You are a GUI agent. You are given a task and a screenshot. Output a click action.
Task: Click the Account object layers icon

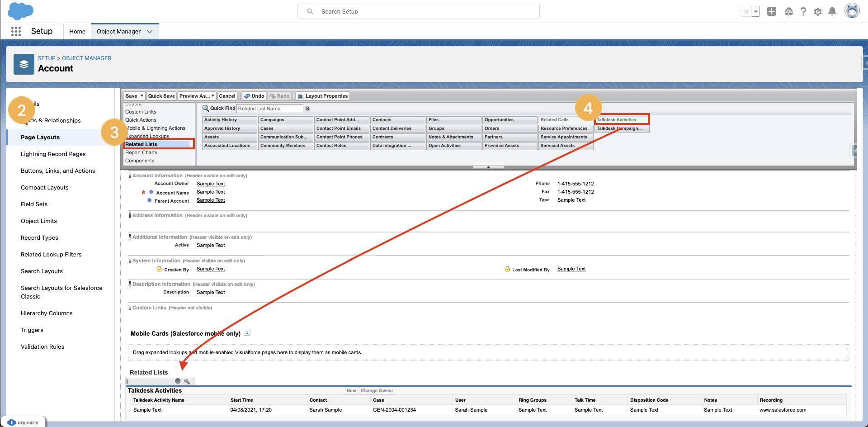(x=24, y=64)
